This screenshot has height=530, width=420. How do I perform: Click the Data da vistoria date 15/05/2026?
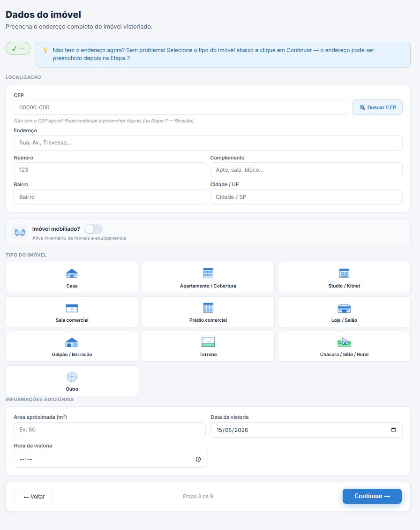click(232, 430)
